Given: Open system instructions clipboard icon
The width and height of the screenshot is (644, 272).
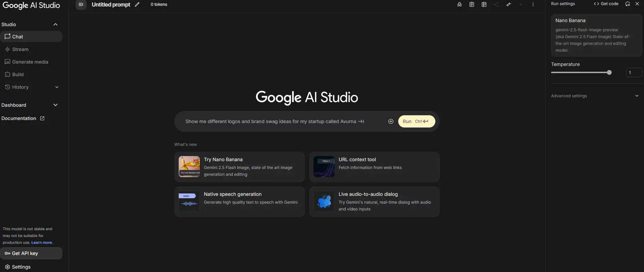Looking at the screenshot, I should click(472, 4).
